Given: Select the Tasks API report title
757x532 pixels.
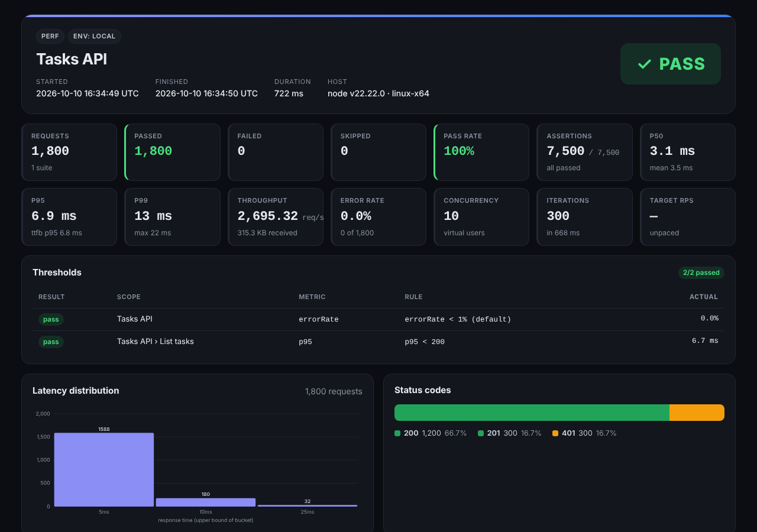Looking at the screenshot, I should [72, 59].
